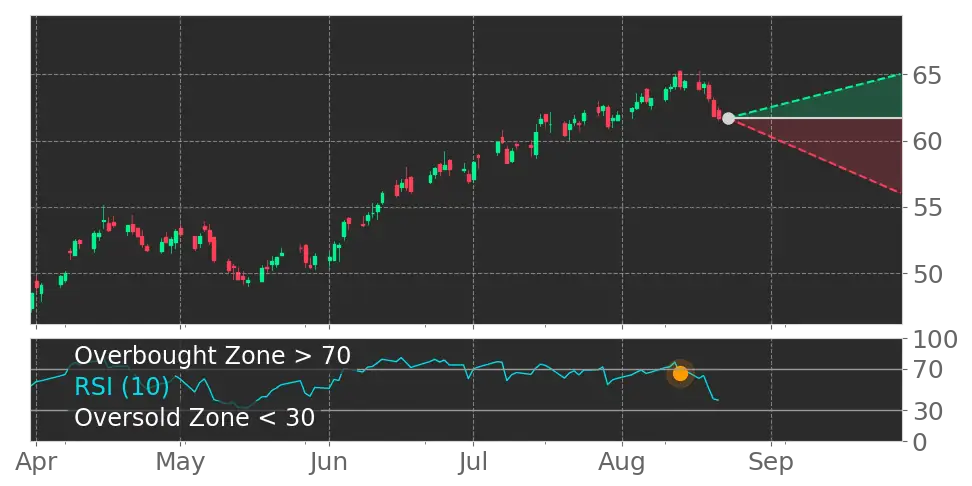
Task: Click the 50 price axis value
Action: [927, 273]
